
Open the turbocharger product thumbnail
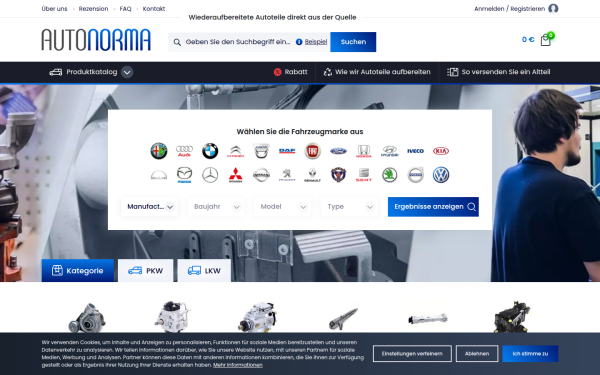(x=86, y=318)
